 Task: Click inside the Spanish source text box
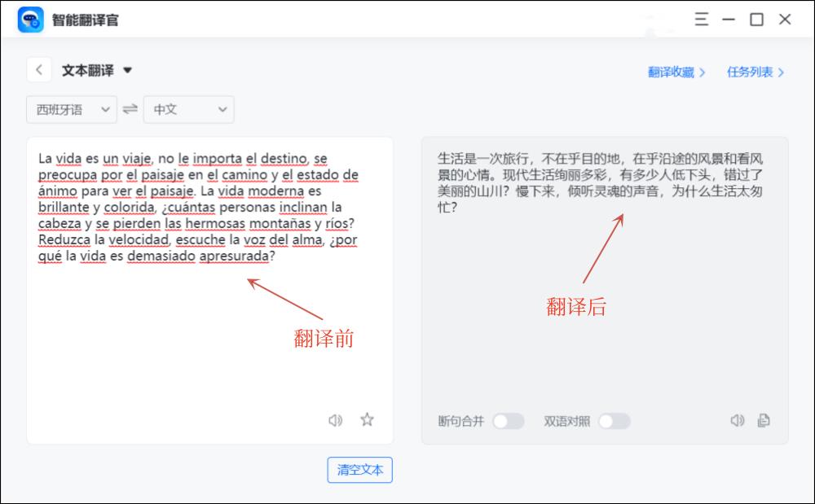[x=209, y=342]
